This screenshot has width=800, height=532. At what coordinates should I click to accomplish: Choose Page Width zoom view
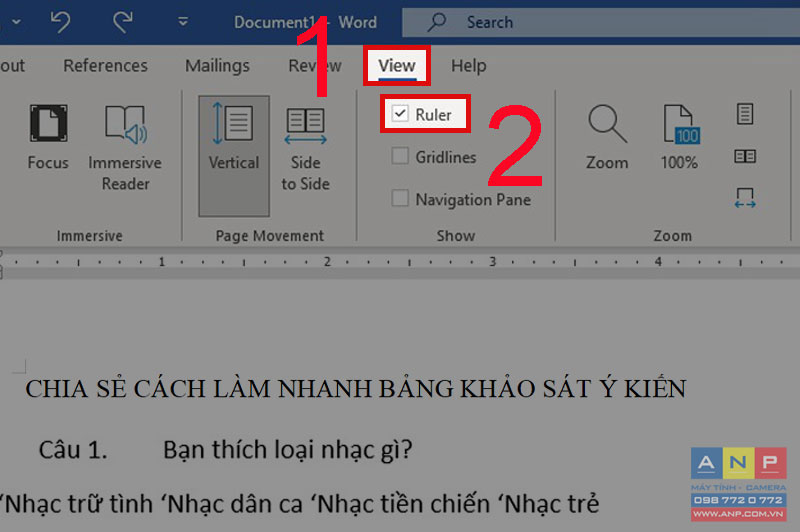(745, 197)
